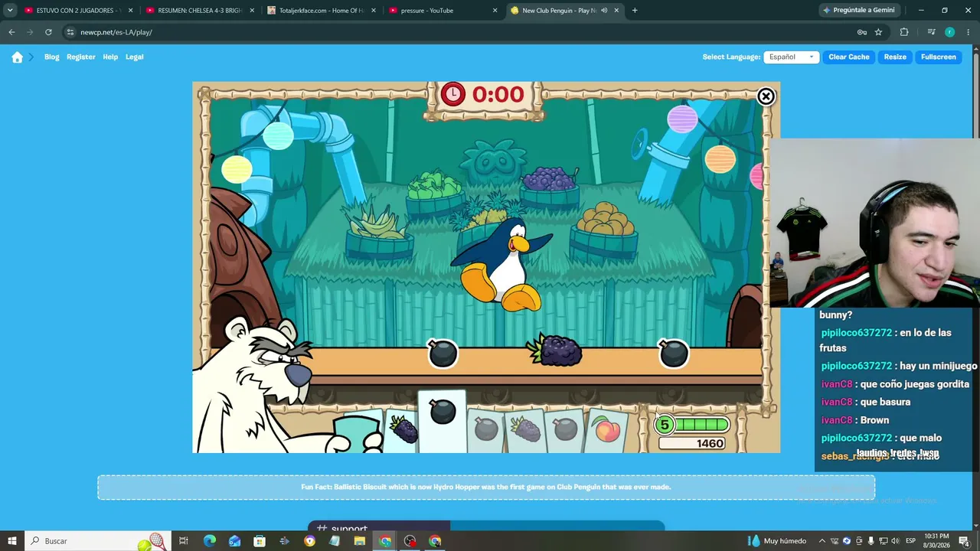This screenshot has width=980, height=551.
Task: View site information for newcp.net
Action: click(x=70, y=32)
